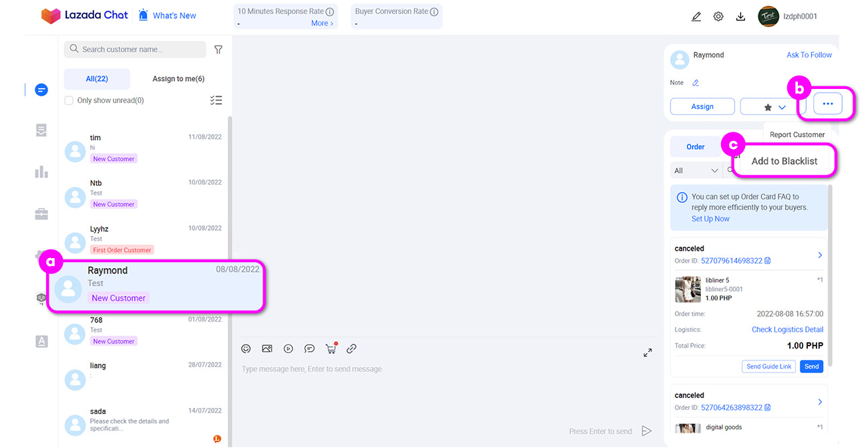The width and height of the screenshot is (868, 448).
Task: Open the three-dot more options menu for Raymond
Action: (827, 103)
